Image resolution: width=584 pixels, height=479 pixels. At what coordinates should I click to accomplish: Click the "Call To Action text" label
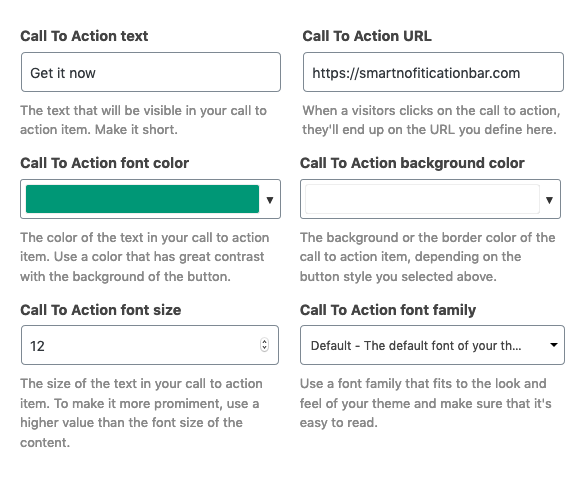click(x=84, y=36)
